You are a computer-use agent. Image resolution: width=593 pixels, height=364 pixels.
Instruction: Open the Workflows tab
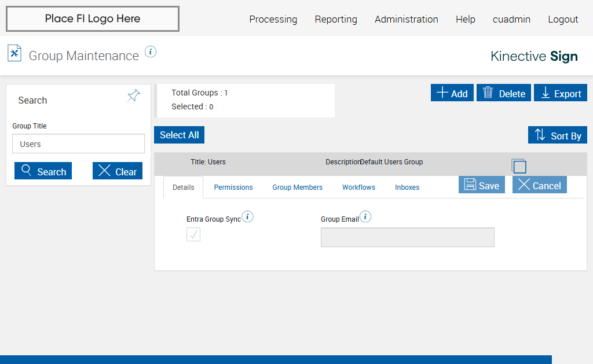point(358,187)
